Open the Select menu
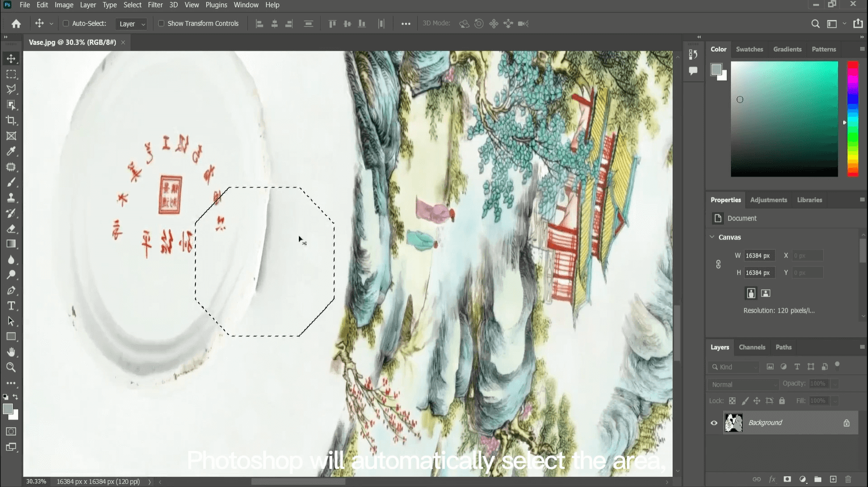The width and height of the screenshot is (868, 487). click(x=132, y=5)
